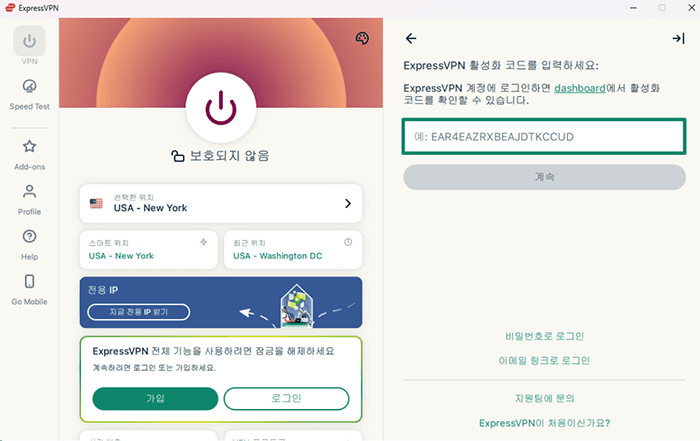This screenshot has width=700, height=441.
Task: Open the dashboard hyperlink
Action: tap(579, 88)
